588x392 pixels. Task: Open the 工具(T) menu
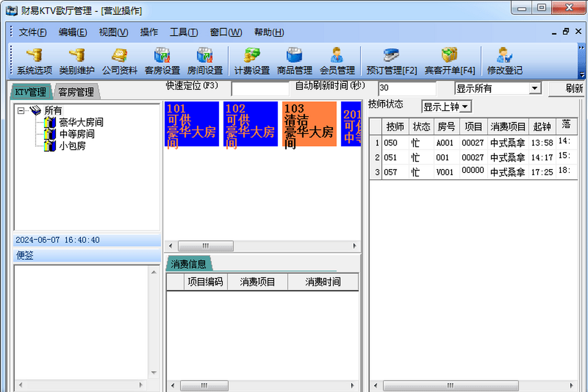[184, 32]
